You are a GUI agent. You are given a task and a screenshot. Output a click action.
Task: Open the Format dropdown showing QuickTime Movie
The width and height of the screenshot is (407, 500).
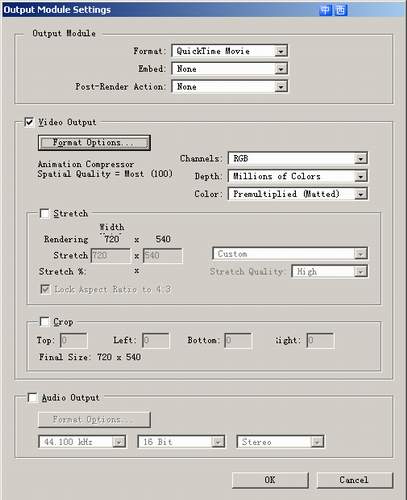230,51
